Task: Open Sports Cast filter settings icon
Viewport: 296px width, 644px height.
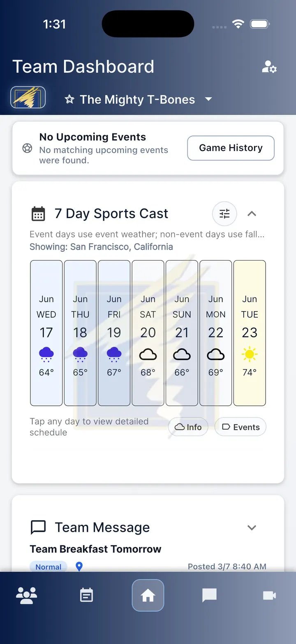Action: click(224, 214)
